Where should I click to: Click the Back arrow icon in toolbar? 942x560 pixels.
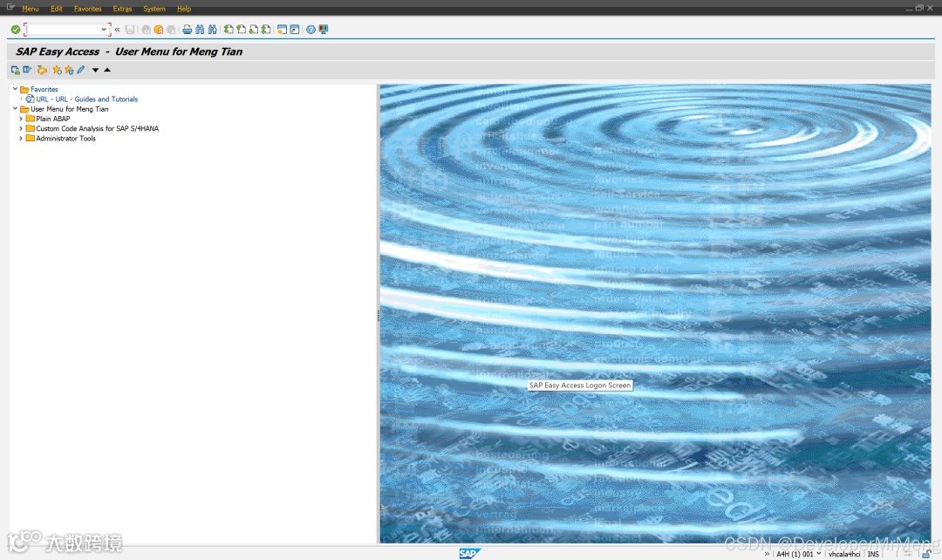146,30
